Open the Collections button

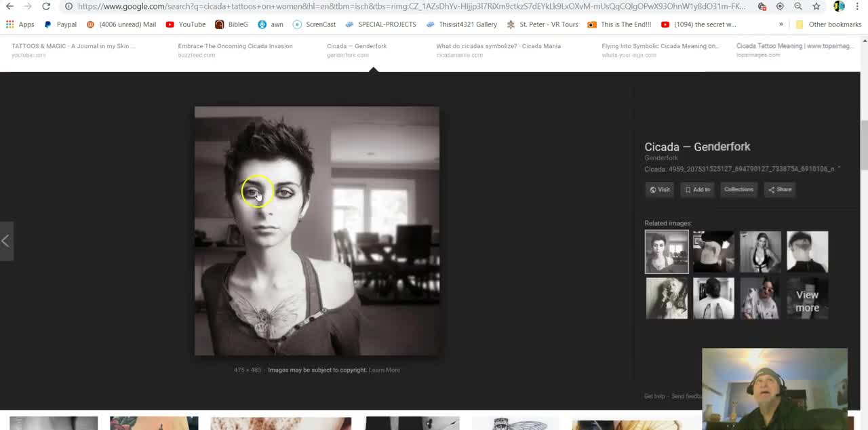tap(738, 189)
